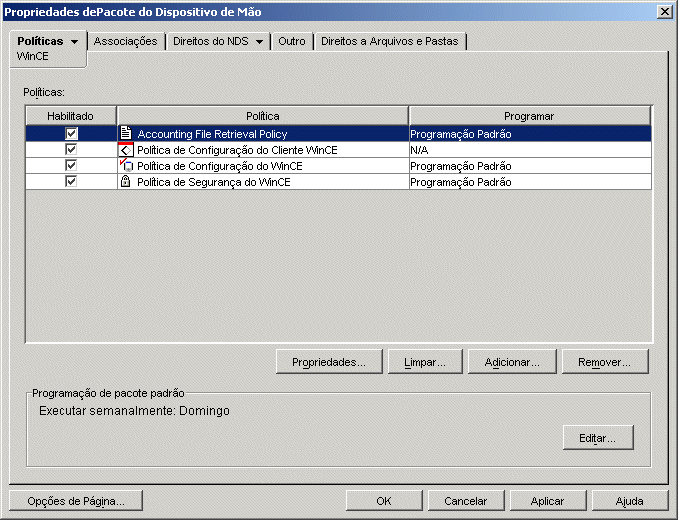The width and height of the screenshot is (678, 520).
Task: Click the Adicionar... button
Action: pyautogui.click(x=512, y=362)
